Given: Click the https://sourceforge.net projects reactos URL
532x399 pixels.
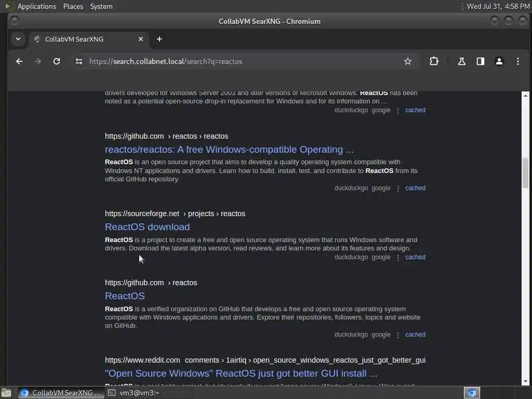Looking at the screenshot, I should click(175, 214).
